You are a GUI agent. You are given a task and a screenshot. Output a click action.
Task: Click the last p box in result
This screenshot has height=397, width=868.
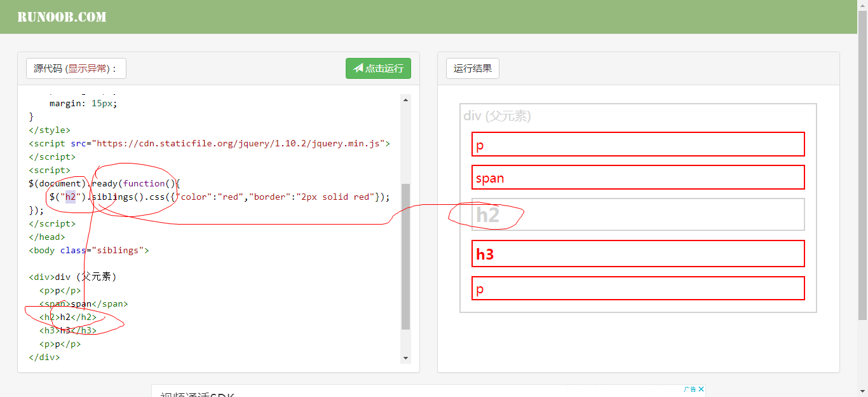pos(638,288)
